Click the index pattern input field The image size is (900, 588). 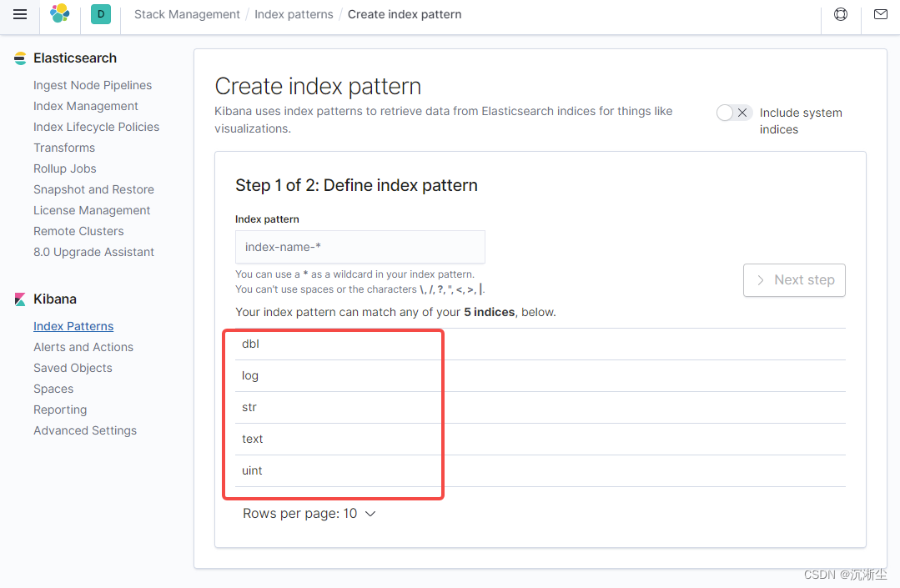[359, 247]
